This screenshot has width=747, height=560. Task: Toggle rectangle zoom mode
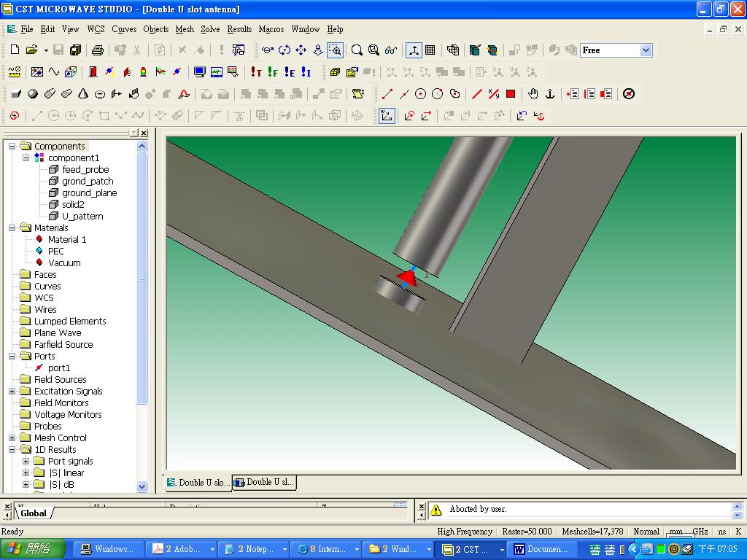(x=336, y=50)
